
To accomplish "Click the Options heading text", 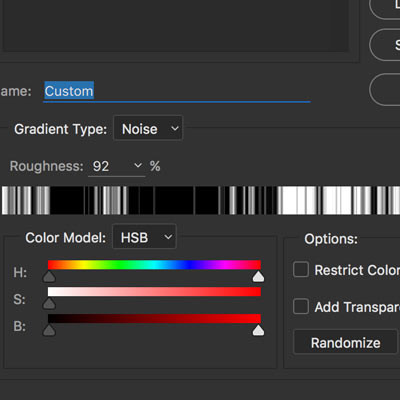I will [331, 239].
